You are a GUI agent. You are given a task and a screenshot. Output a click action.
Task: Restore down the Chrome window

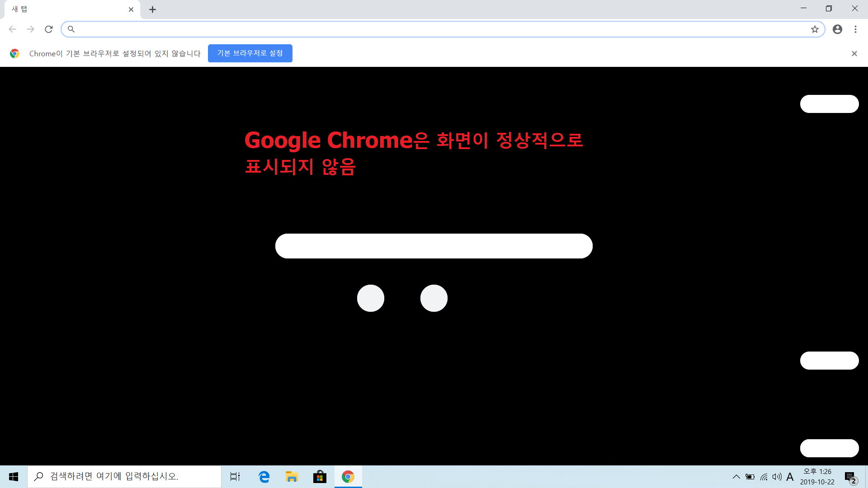[x=829, y=9]
